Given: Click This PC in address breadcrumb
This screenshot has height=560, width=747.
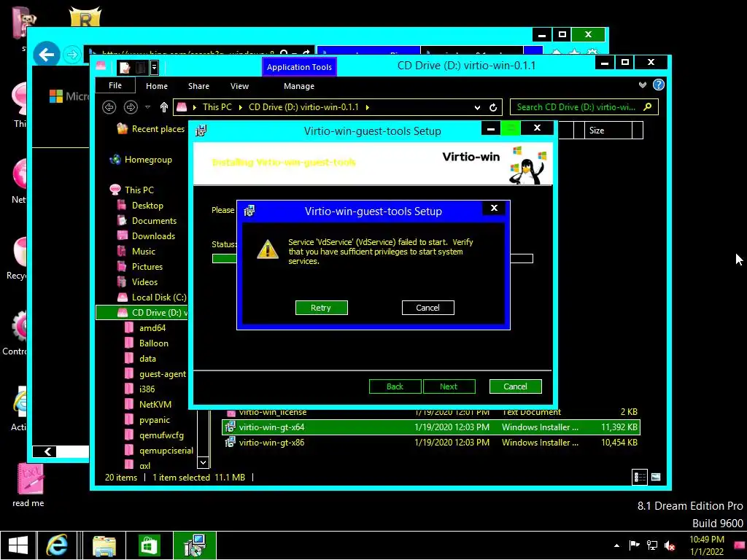Looking at the screenshot, I should click(217, 107).
